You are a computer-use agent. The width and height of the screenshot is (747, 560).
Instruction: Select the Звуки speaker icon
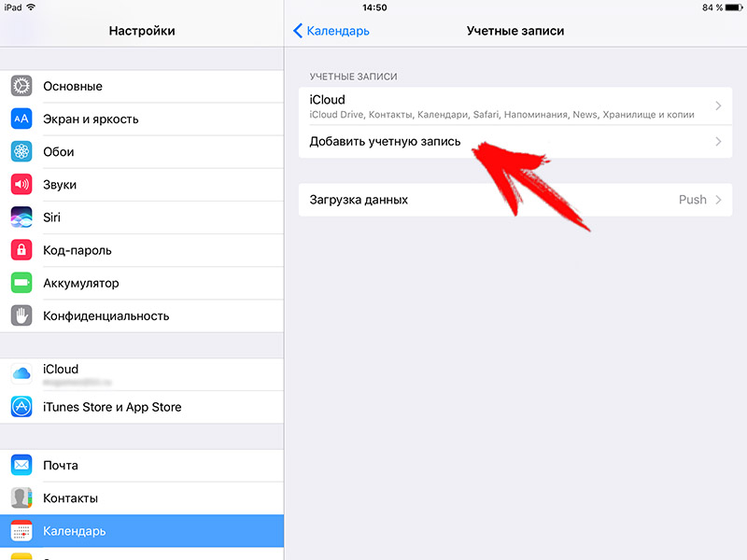(21, 184)
